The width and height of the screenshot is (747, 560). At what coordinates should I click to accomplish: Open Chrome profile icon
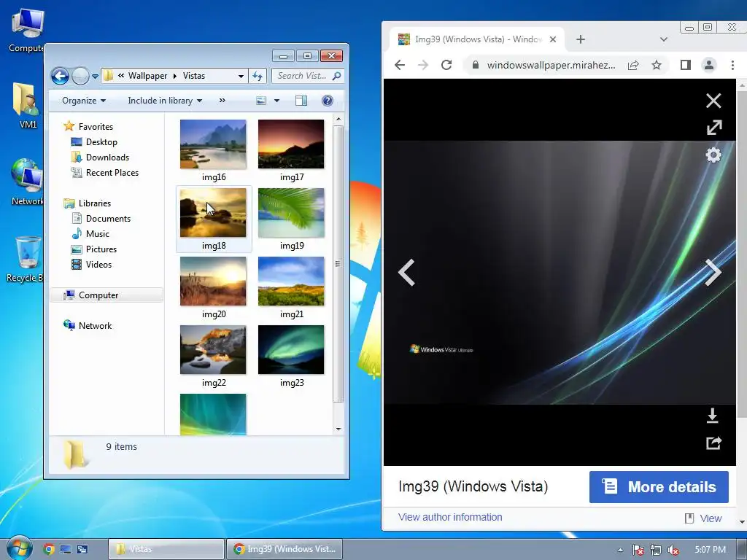[x=709, y=65]
